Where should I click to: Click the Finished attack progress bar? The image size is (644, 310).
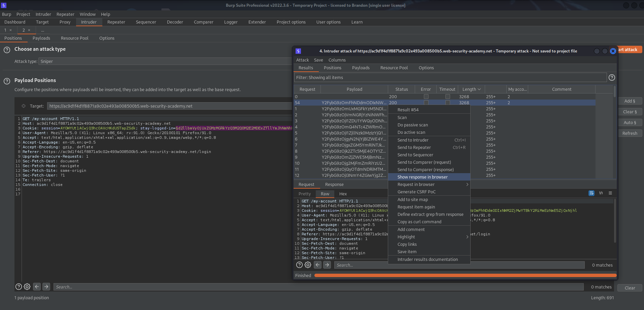(x=465, y=275)
